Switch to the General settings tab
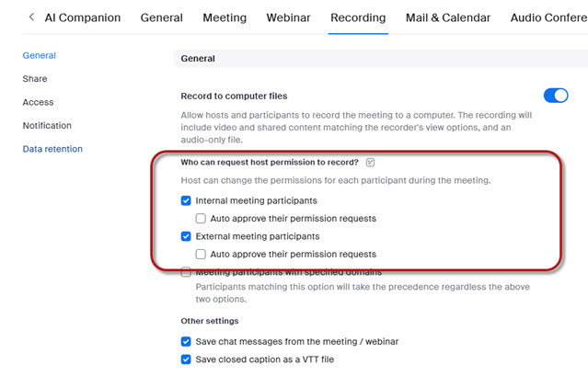The image size is (588, 376). coord(162,17)
